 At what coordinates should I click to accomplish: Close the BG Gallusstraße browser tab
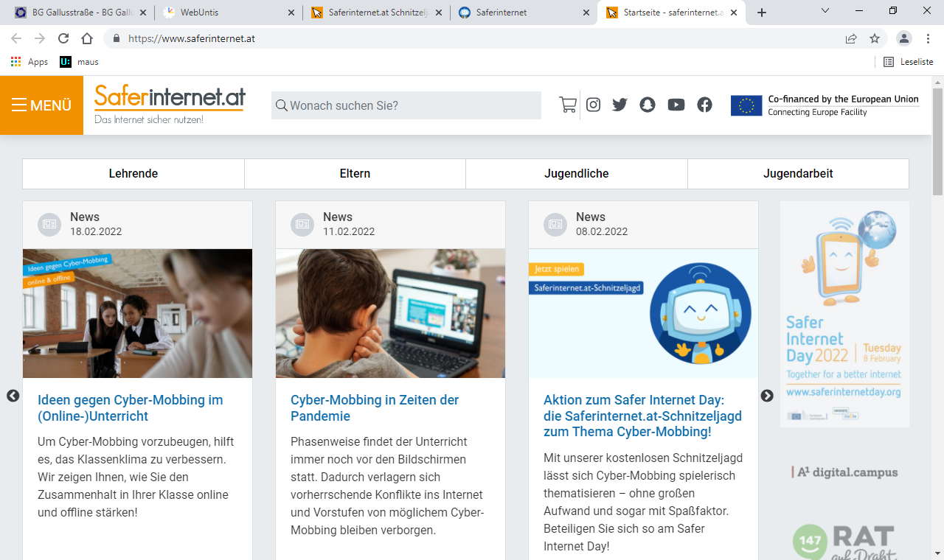pos(143,13)
